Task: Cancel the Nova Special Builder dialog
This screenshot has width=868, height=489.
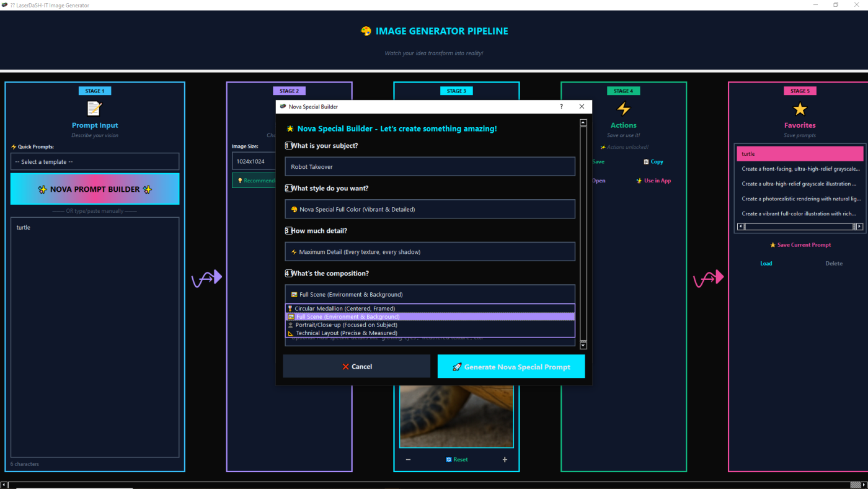Action: [x=356, y=367]
